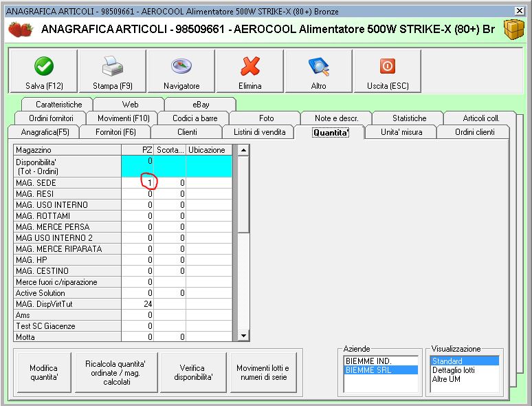Select the MAG. ROTTAMI row

[123, 216]
